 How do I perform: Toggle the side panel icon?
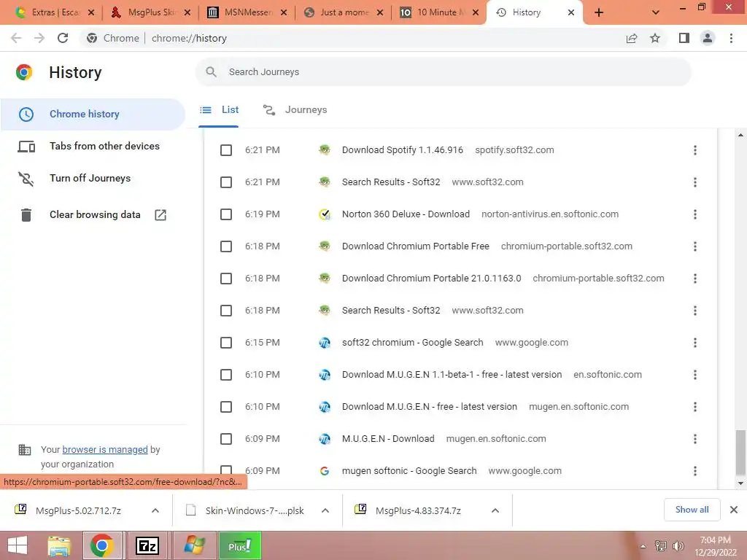click(684, 38)
